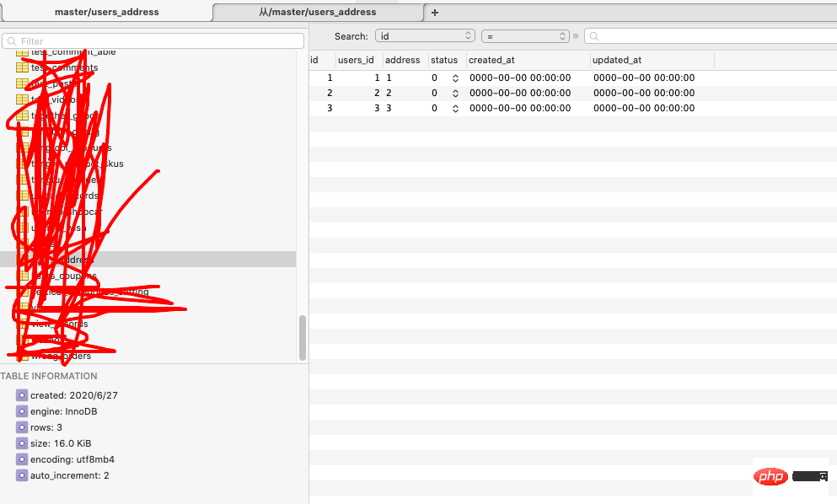Open the search operator dropdown showing =
The width and height of the screenshot is (837, 504).
(525, 35)
